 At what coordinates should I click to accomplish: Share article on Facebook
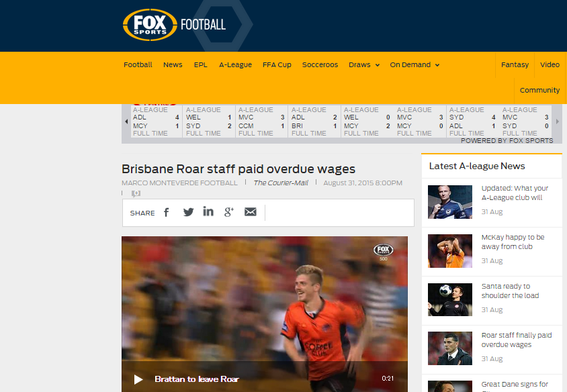167,212
